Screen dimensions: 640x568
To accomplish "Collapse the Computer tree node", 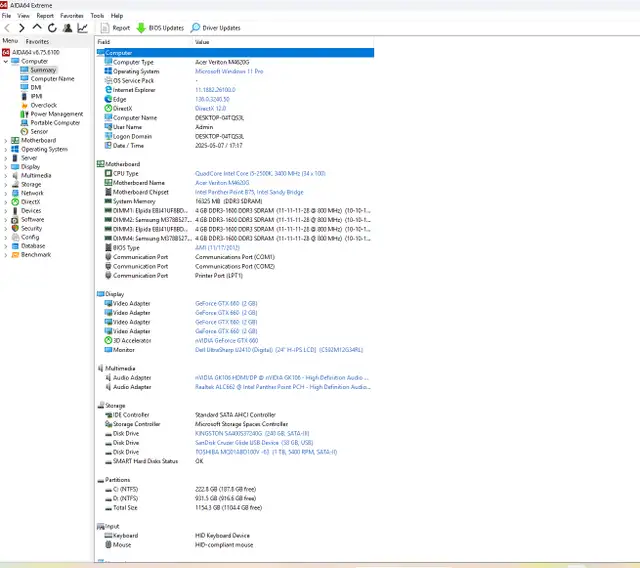I will (x=6, y=61).
